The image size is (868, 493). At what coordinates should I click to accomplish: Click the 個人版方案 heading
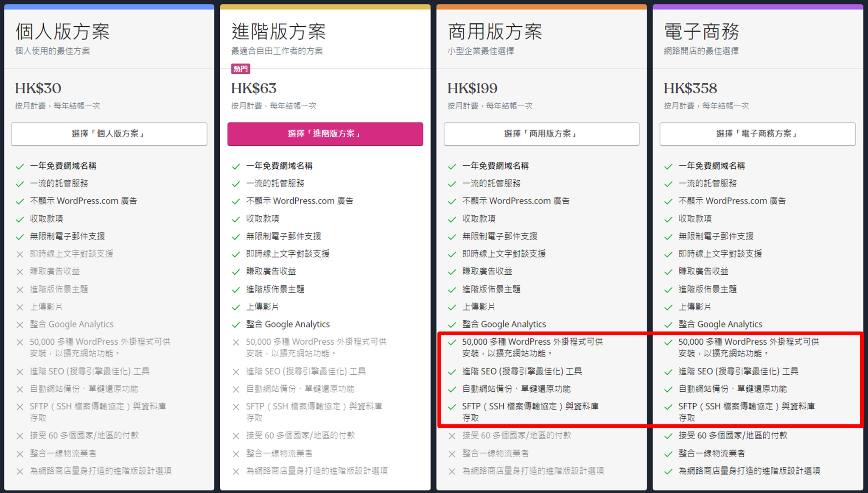coord(63,31)
